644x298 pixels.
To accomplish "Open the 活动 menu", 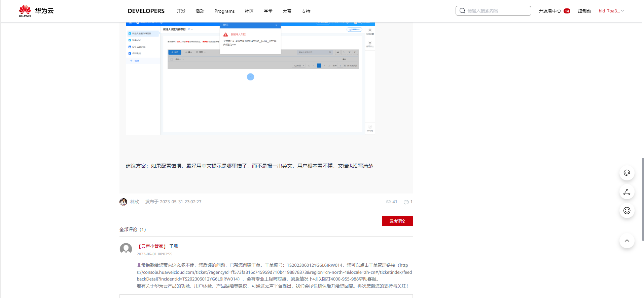I will 200,11.
